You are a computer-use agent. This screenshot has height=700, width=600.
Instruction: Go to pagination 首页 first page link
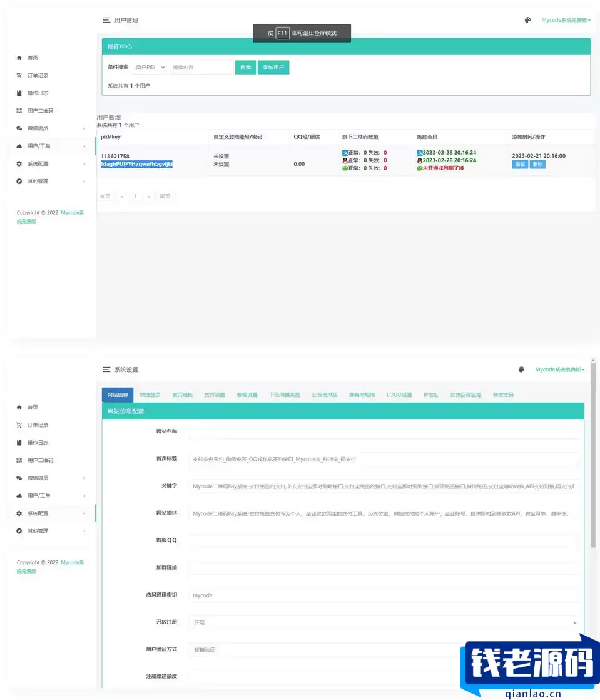coord(105,197)
